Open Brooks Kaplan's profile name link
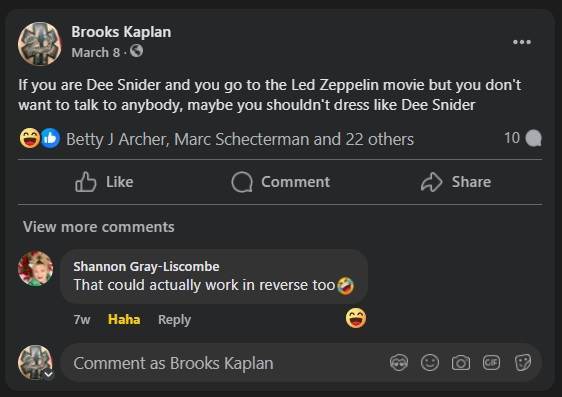The image size is (562, 397). (121, 32)
